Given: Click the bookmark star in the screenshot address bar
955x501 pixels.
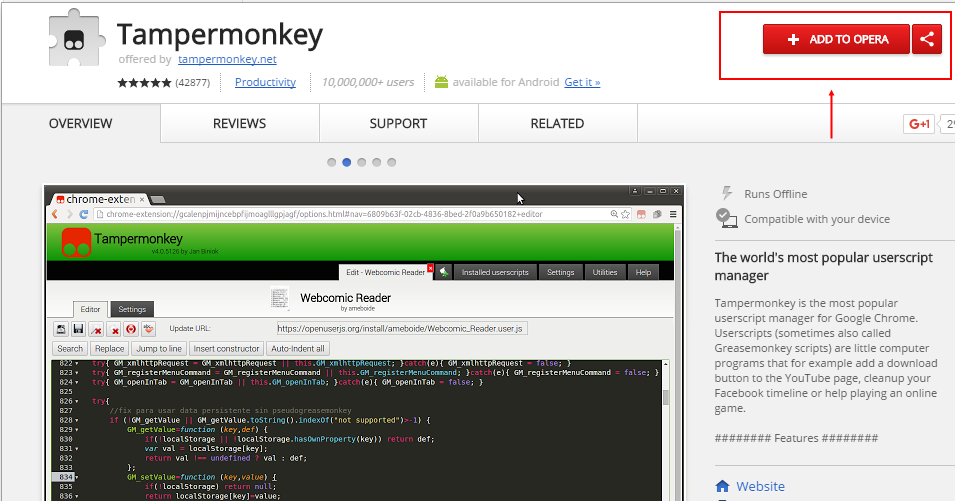Looking at the screenshot, I should point(625,214).
